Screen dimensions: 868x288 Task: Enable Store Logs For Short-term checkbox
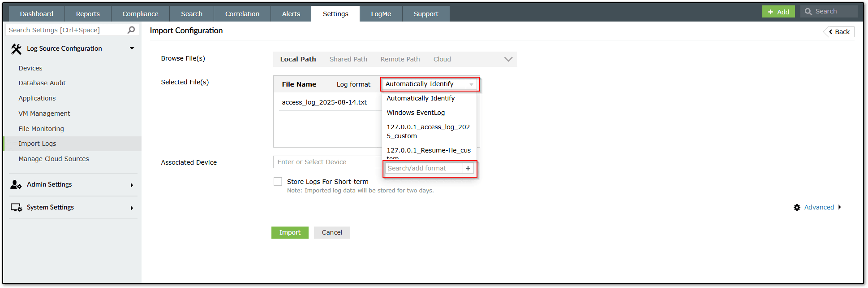point(278,182)
